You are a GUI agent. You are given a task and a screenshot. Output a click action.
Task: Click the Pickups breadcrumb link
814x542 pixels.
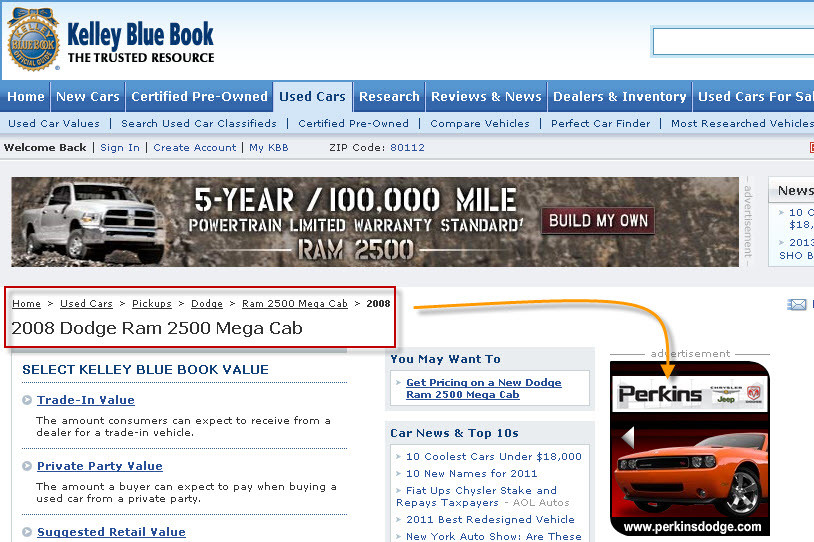tap(152, 304)
